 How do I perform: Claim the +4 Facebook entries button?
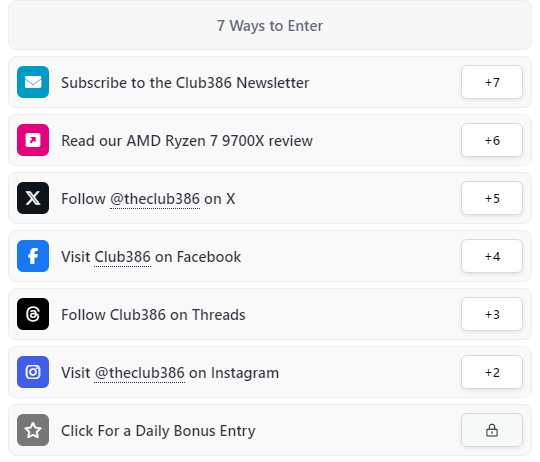tap(492, 256)
